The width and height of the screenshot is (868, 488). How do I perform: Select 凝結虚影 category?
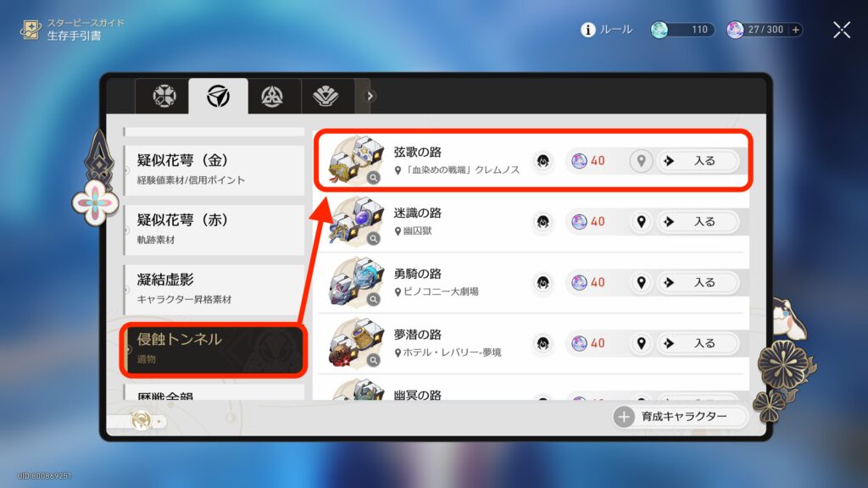pyautogui.click(x=214, y=289)
